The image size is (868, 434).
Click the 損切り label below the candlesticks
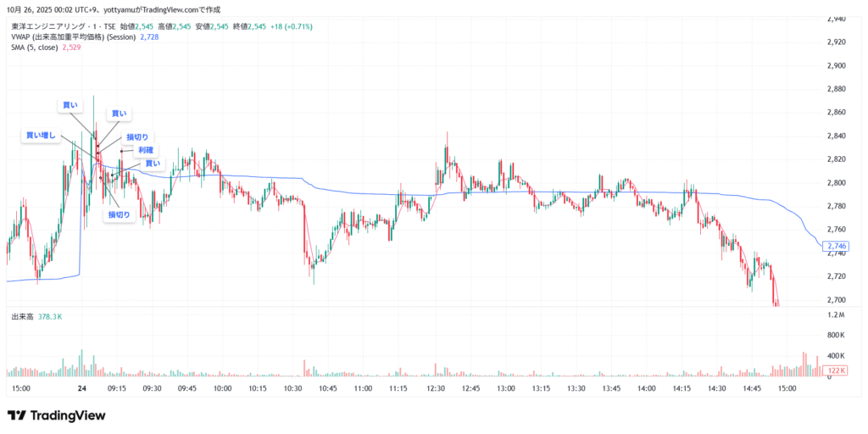(120, 215)
